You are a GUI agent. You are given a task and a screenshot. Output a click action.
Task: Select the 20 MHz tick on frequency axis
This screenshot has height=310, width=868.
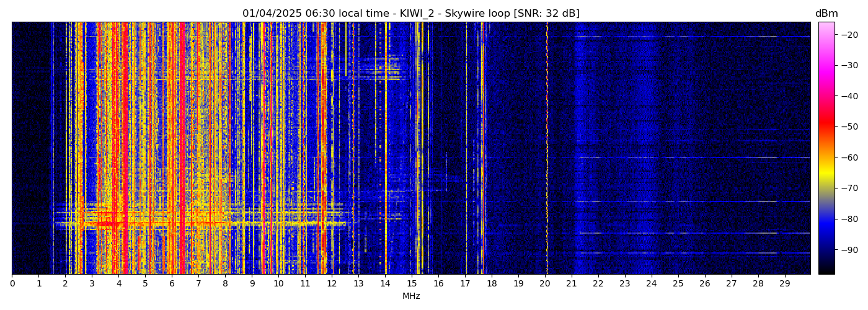(x=544, y=283)
